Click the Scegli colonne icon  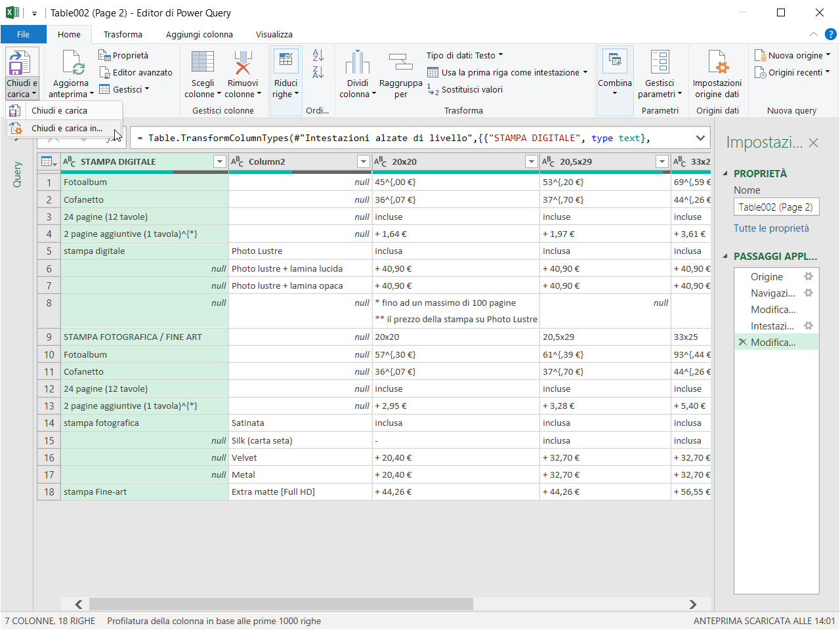[x=202, y=62]
